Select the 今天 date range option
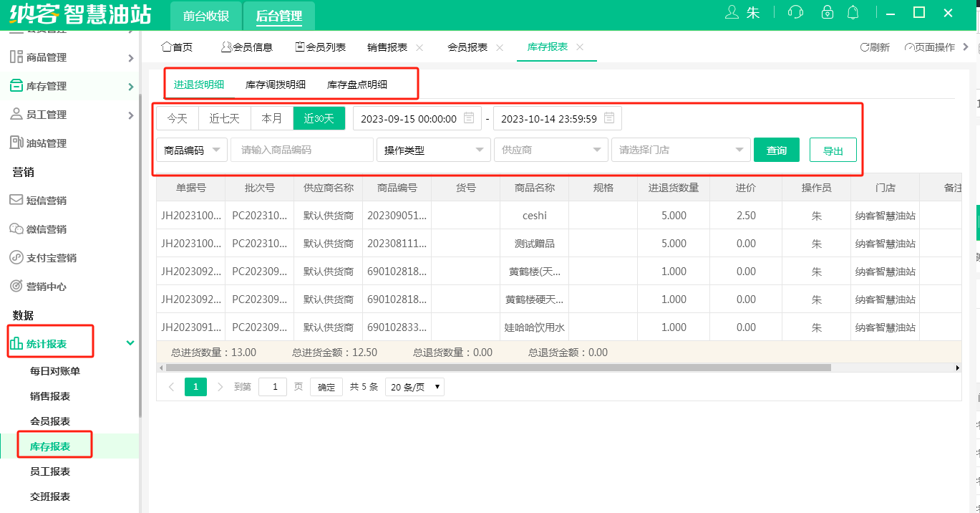980x513 pixels. 177,119
